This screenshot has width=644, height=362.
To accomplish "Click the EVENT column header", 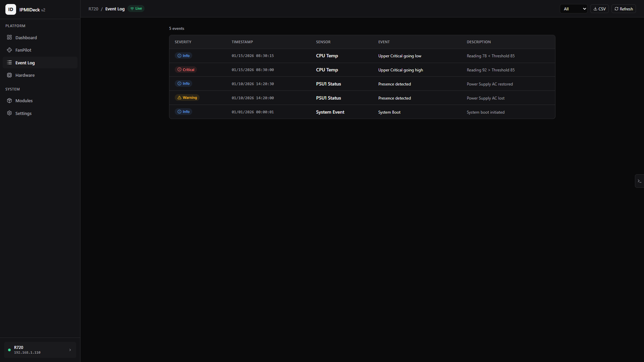I will click(384, 42).
